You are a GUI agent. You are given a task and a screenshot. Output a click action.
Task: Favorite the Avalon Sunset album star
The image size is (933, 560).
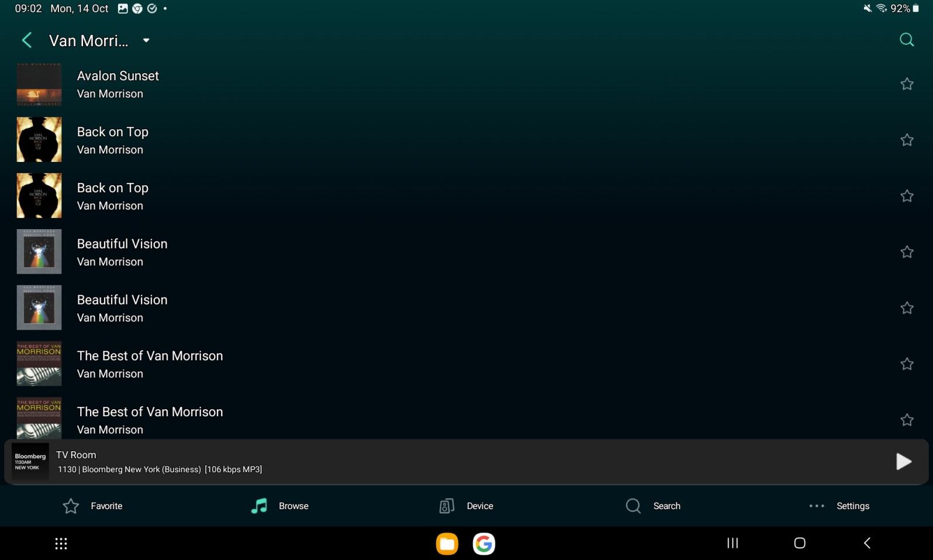(907, 84)
